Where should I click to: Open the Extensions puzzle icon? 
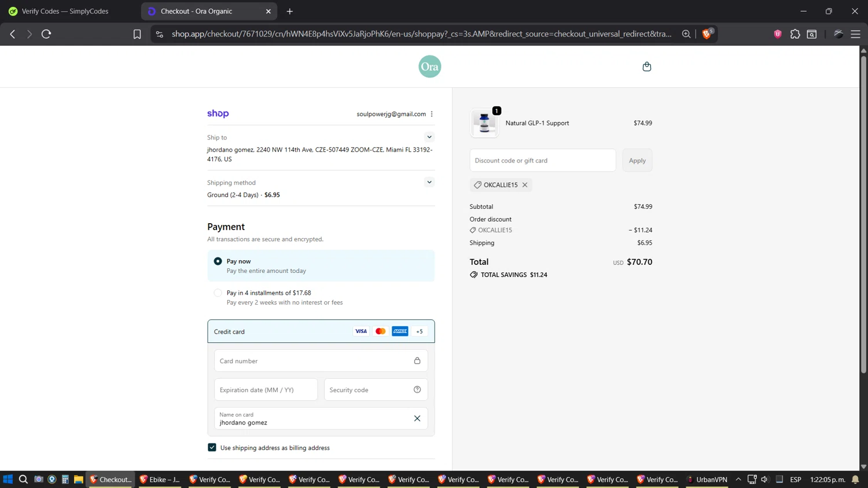point(795,34)
